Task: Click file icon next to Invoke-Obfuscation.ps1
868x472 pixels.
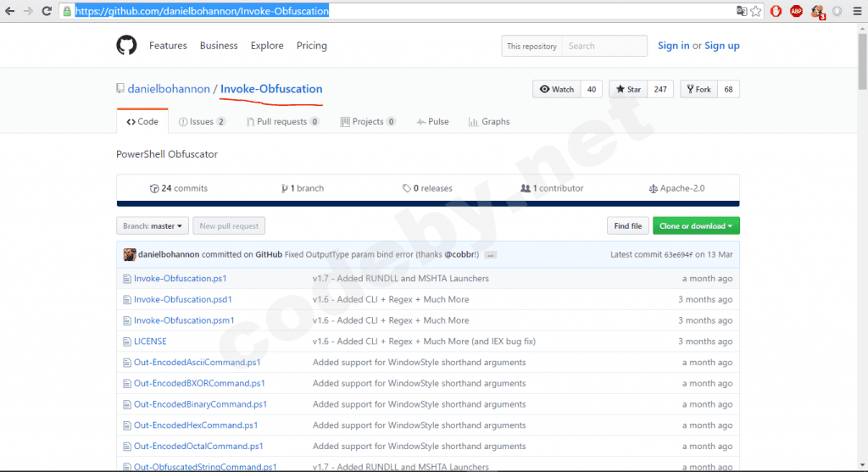Action: pyautogui.click(x=127, y=279)
